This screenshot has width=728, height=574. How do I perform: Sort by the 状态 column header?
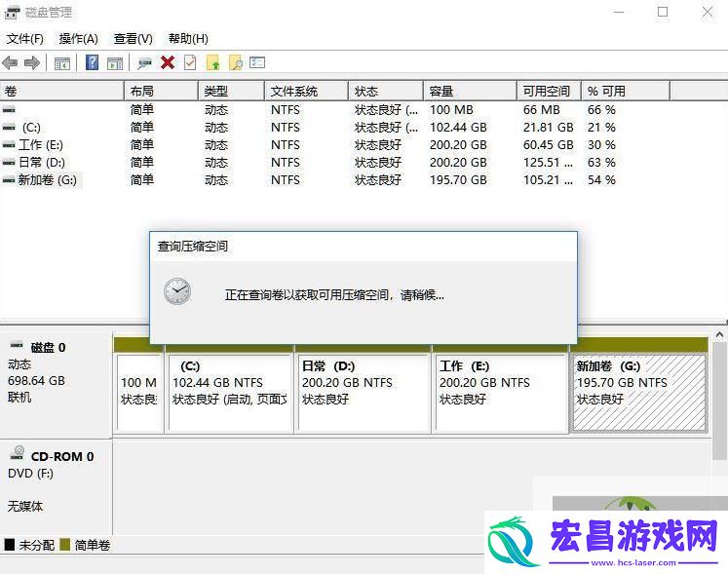pyautogui.click(x=386, y=91)
